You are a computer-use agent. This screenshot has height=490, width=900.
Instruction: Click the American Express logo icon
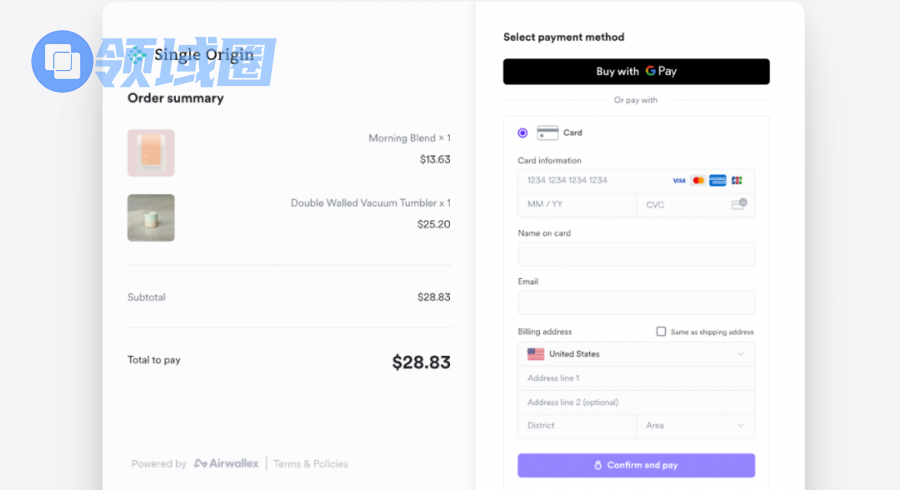717,181
